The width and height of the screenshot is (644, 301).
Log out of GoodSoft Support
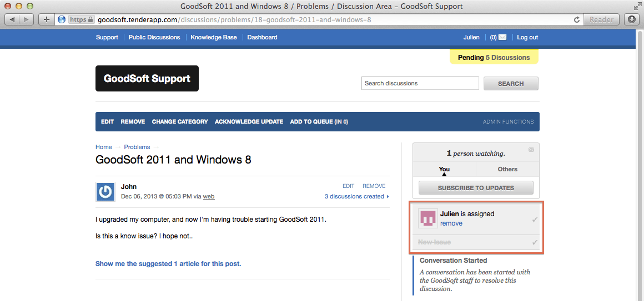click(527, 37)
